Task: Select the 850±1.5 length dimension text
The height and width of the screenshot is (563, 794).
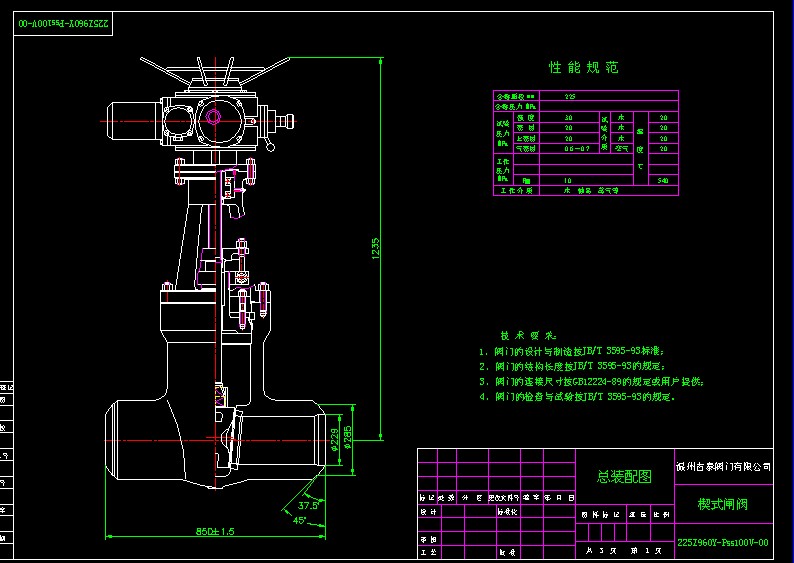Action: coord(215,532)
